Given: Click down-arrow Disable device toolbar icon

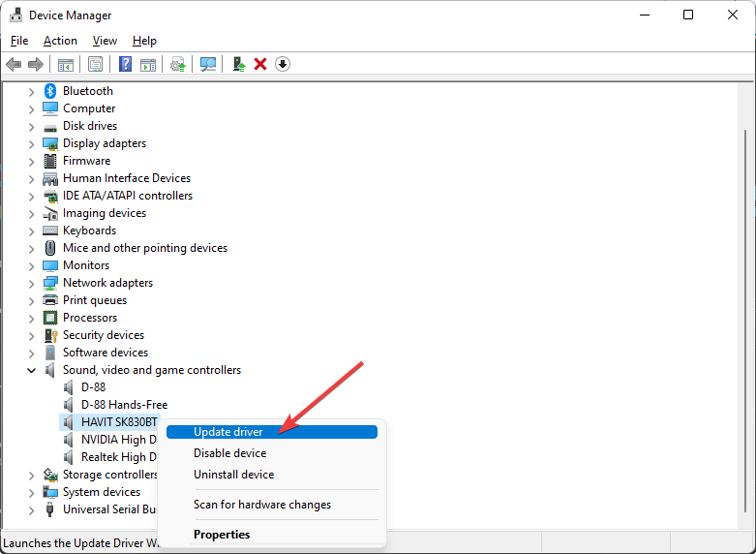Looking at the screenshot, I should [283, 64].
